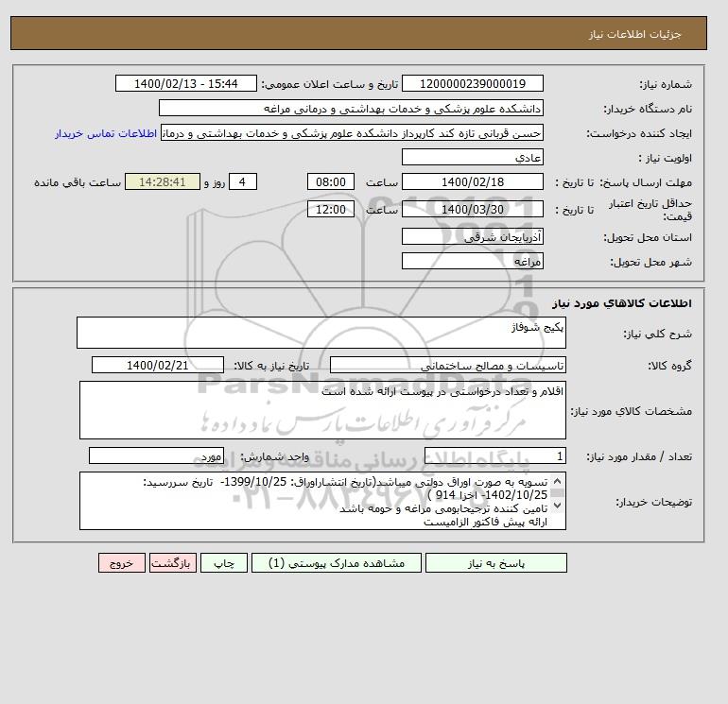Click the label شرح کلی نیاز
Image resolution: width=728 pixels, height=704 pixels.
tap(657, 334)
